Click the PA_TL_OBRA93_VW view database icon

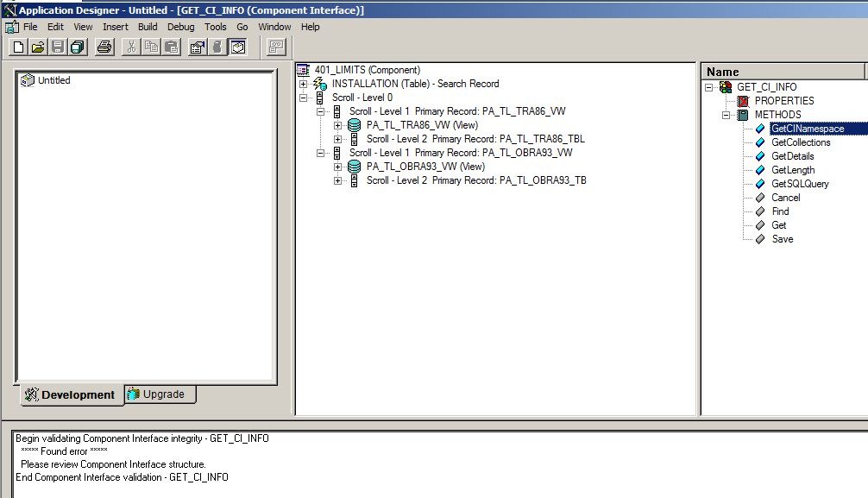click(355, 167)
